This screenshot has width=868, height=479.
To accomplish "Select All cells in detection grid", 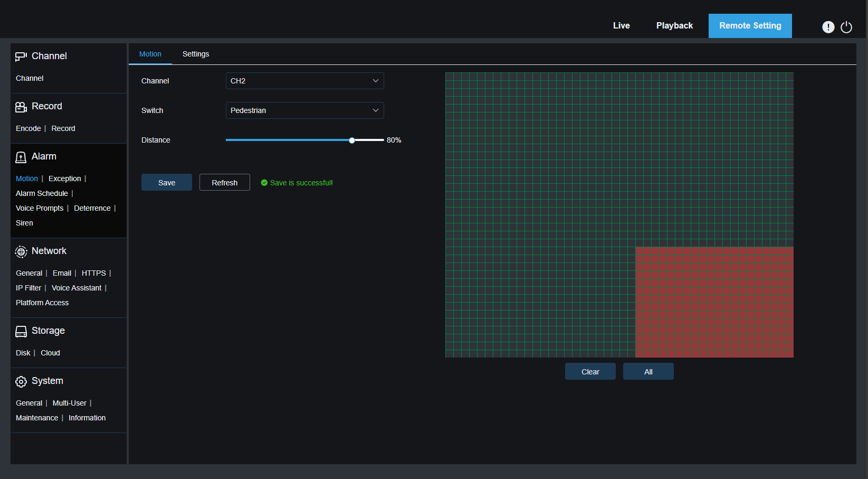I will (x=648, y=372).
